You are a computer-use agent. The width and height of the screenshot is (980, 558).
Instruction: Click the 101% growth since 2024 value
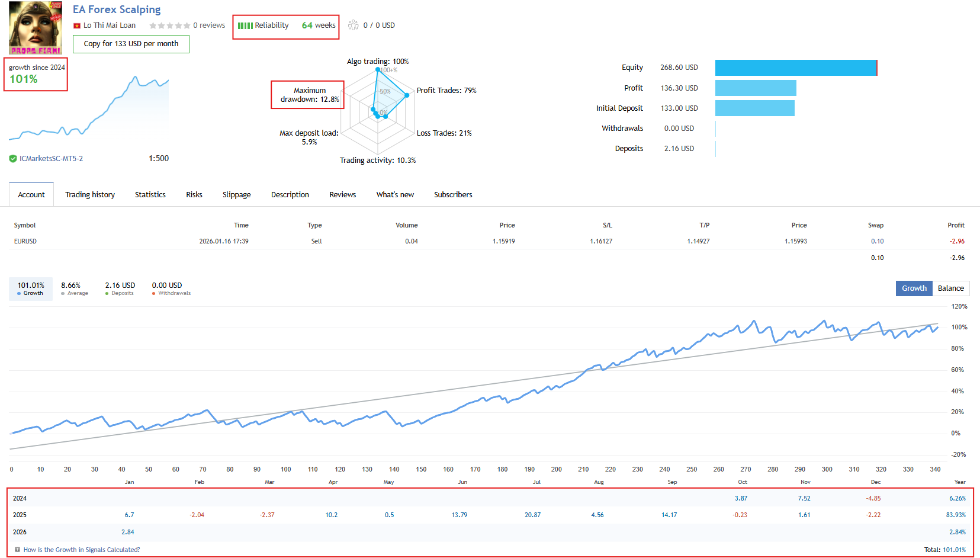point(24,79)
